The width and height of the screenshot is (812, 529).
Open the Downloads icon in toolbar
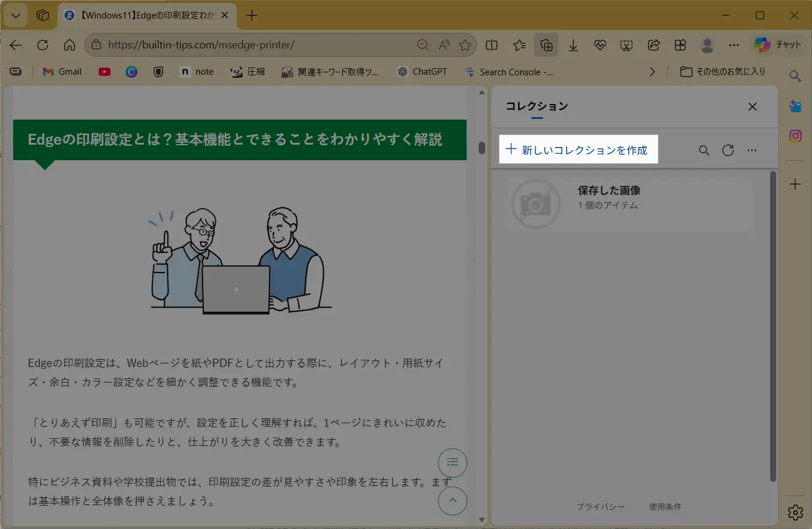pyautogui.click(x=573, y=45)
